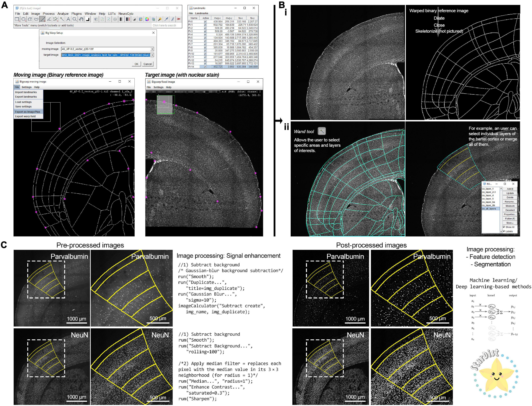Select cx_all_layers in ROI list
The height and width of the screenshot is (406, 532).
pyautogui.click(x=490, y=209)
